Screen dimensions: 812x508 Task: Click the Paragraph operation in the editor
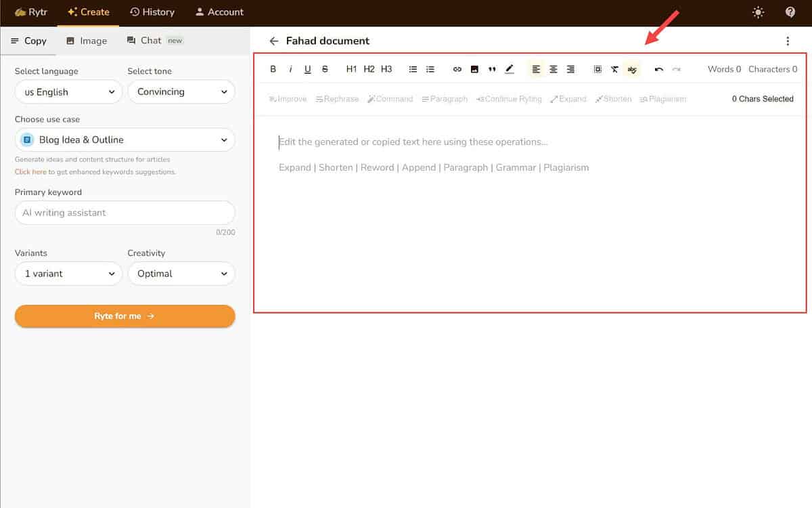pos(444,99)
